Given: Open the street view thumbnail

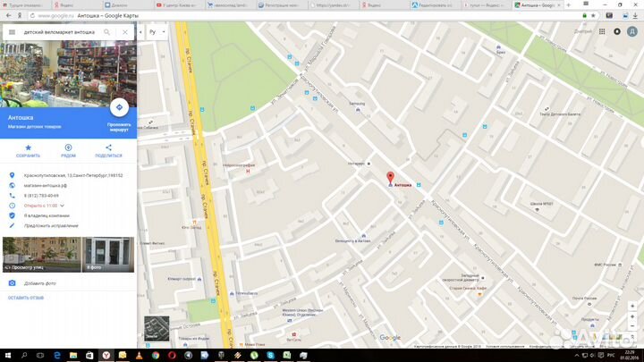Looking at the screenshot, I should (x=41, y=254).
